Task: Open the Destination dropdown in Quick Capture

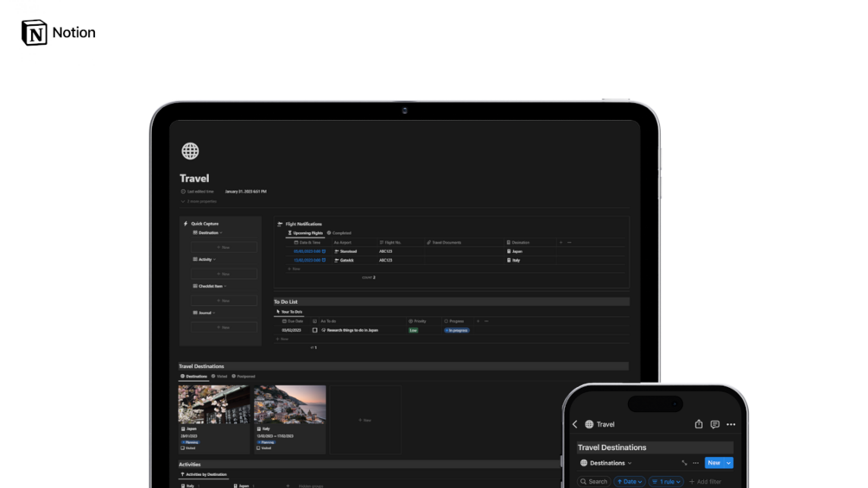Action: pyautogui.click(x=207, y=233)
